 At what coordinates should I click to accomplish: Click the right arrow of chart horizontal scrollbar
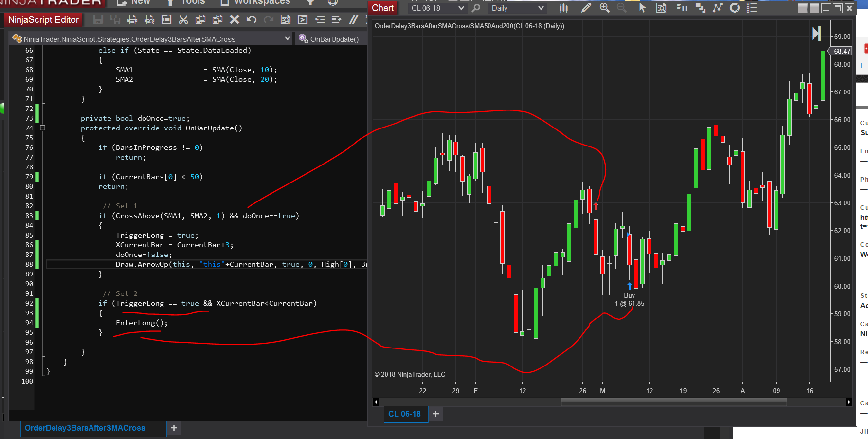point(849,402)
